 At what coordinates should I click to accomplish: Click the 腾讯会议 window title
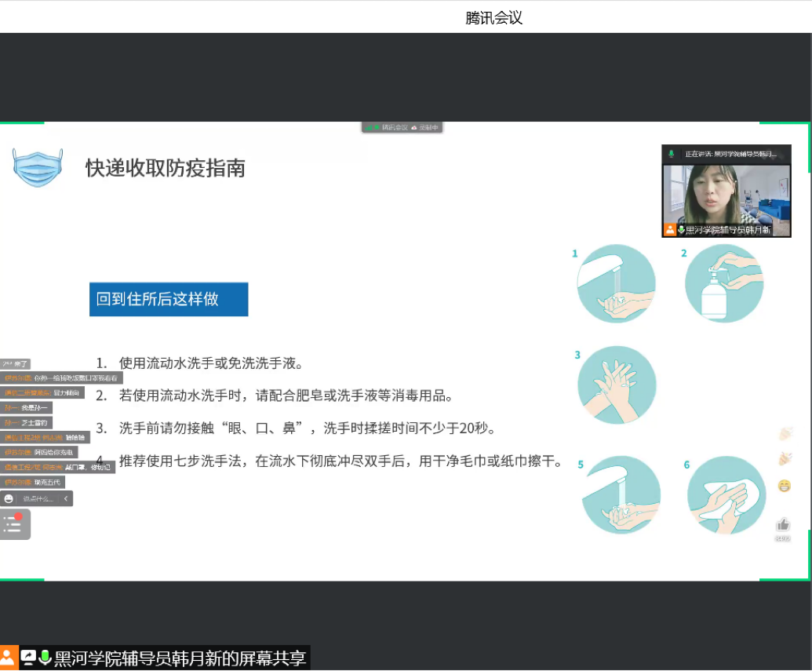493,17
